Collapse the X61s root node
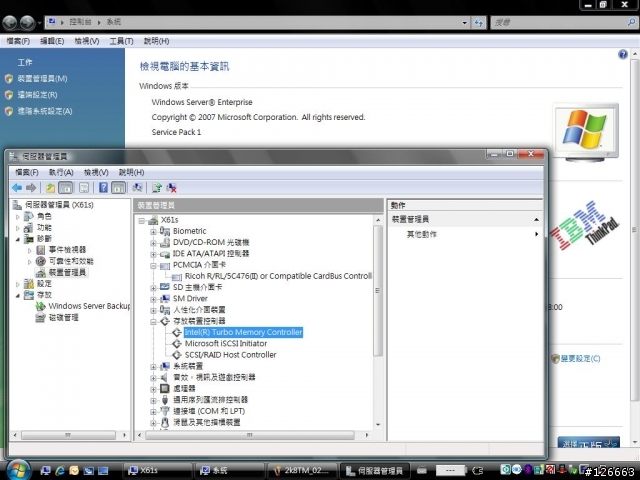 [x=141, y=221]
